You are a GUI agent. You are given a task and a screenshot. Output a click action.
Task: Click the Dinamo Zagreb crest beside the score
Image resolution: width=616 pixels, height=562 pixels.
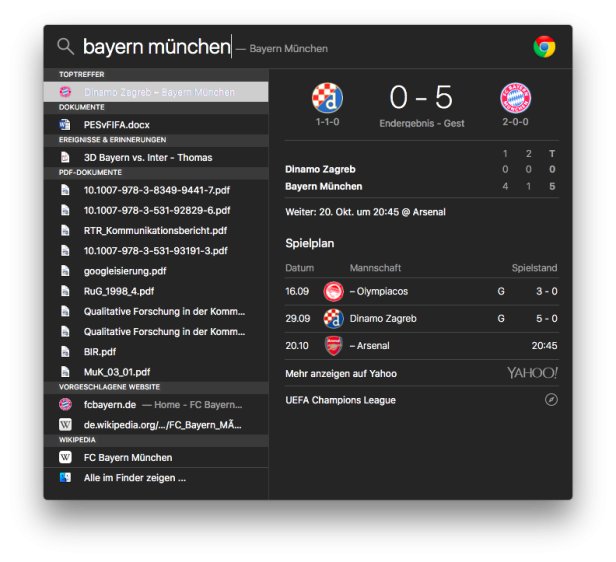click(327, 98)
